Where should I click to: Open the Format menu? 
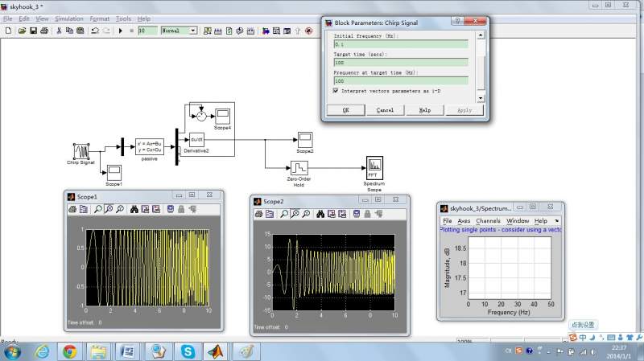100,18
